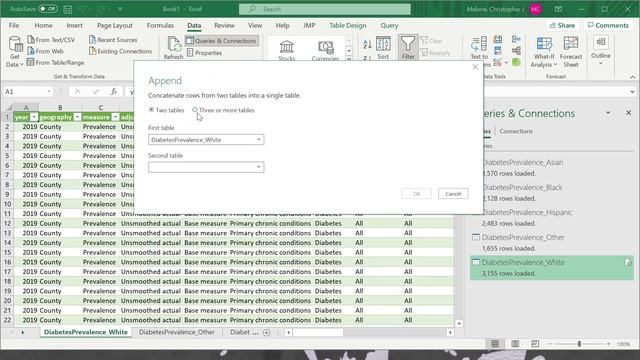Screen dimensions: 640x360
Task: Open the Comments button
Action: click(x=608, y=25)
